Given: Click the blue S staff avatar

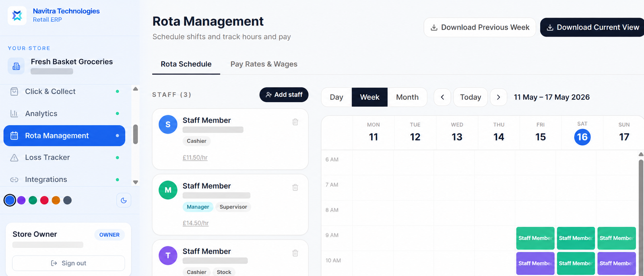Looking at the screenshot, I should coord(168,124).
